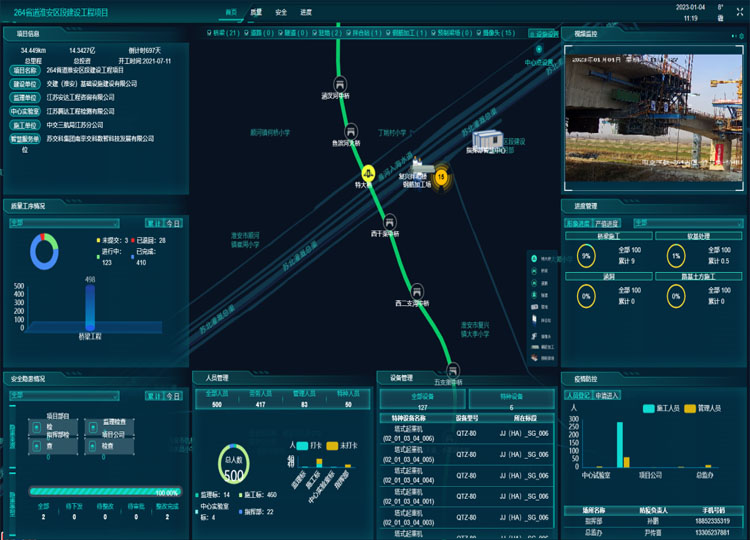The height and width of the screenshot is (540, 750).
Task: Click the 全部设备 127 button
Action: 422,401
